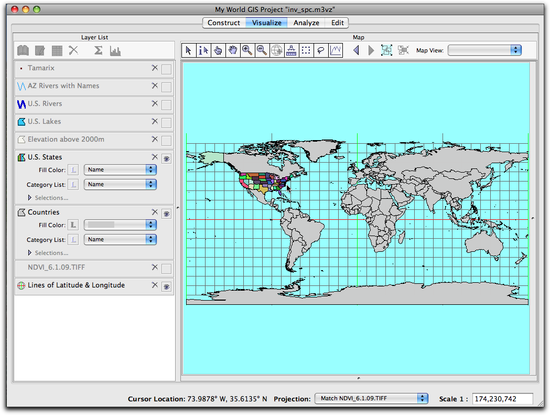Expand U.S. States Selections triangle
This screenshot has width=550, height=415.
pyautogui.click(x=29, y=198)
